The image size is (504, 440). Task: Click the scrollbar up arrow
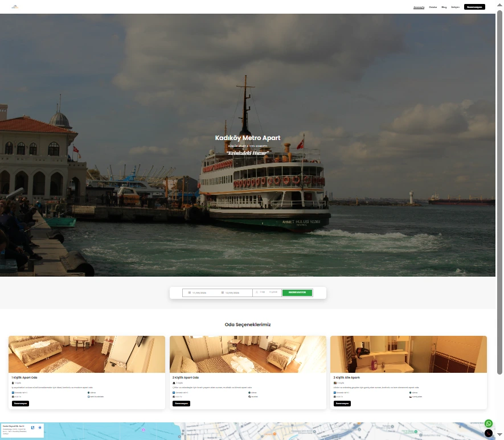499,5
